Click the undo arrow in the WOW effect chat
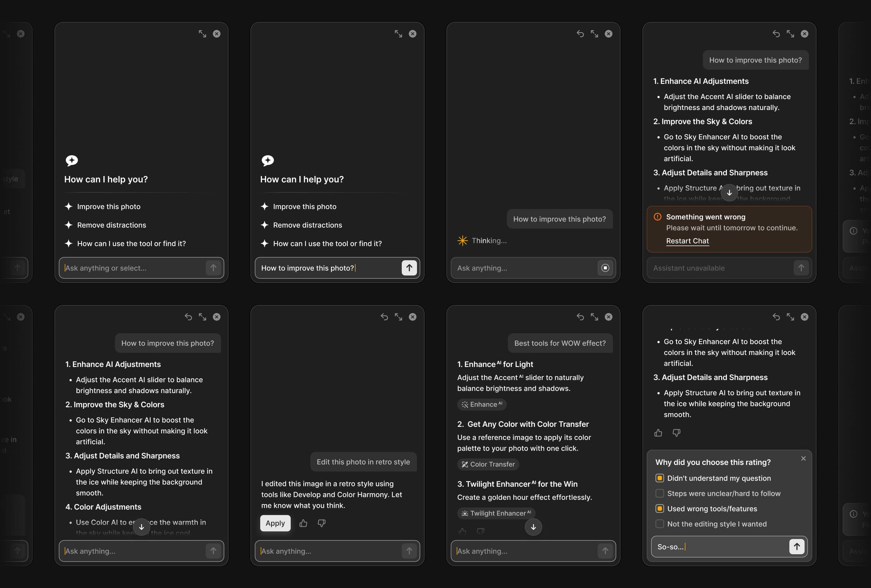 coord(580,317)
